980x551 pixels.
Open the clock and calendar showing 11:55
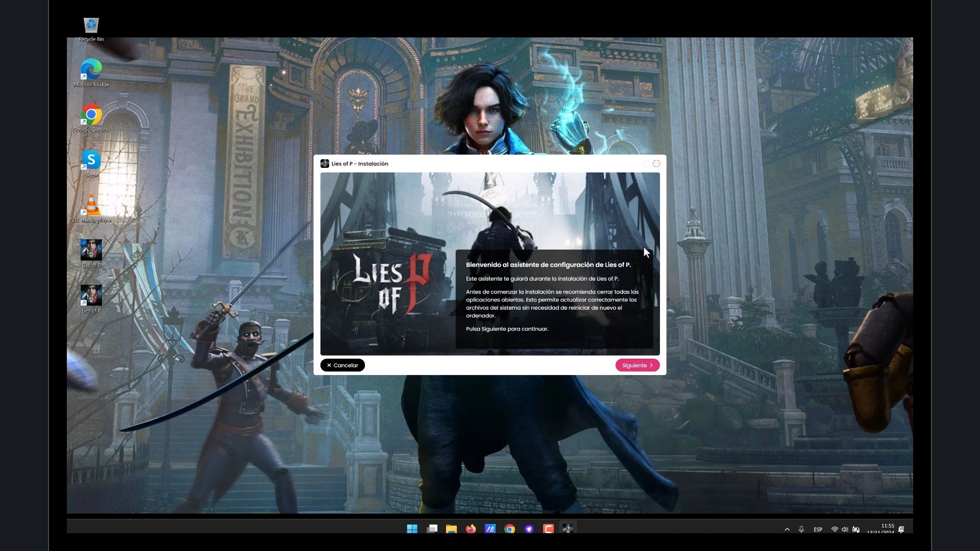point(880,529)
